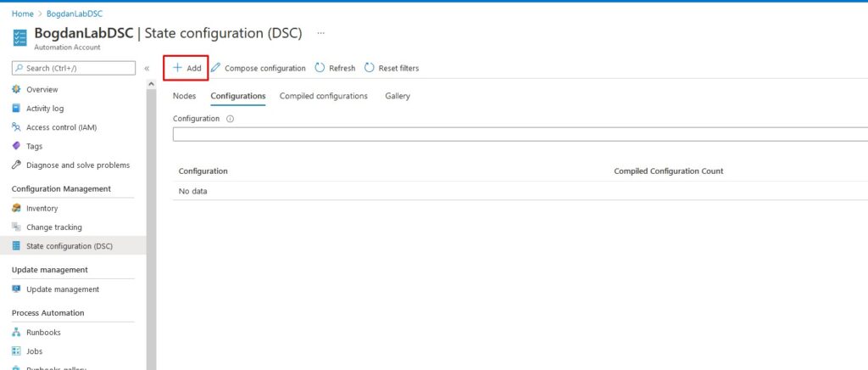Click the Compose configuration pencil icon

point(215,68)
